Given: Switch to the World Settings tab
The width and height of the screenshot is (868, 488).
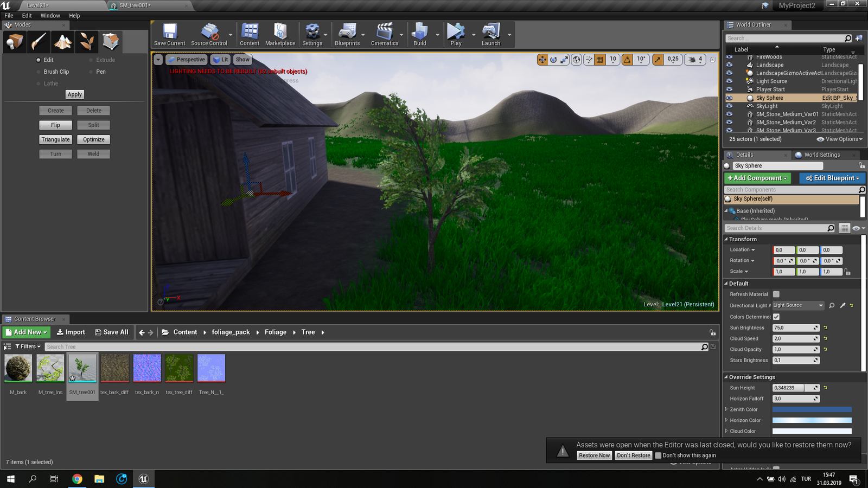Looking at the screenshot, I should click(x=821, y=155).
